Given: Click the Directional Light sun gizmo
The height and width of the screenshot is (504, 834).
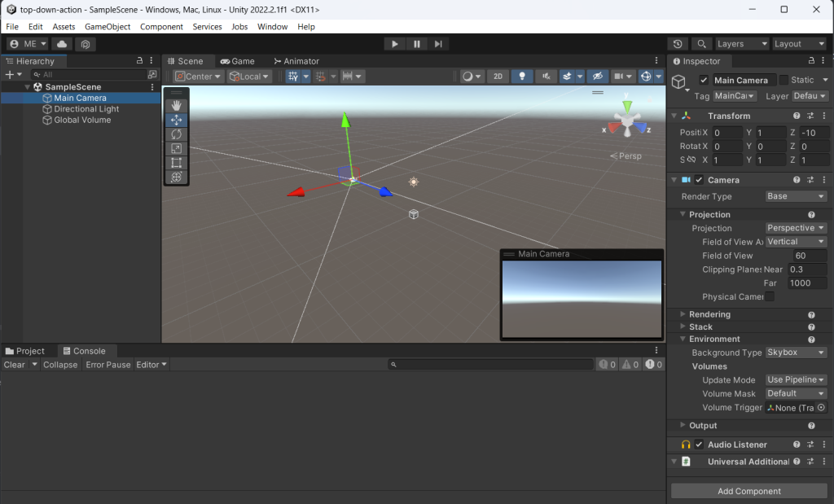Looking at the screenshot, I should click(413, 182).
